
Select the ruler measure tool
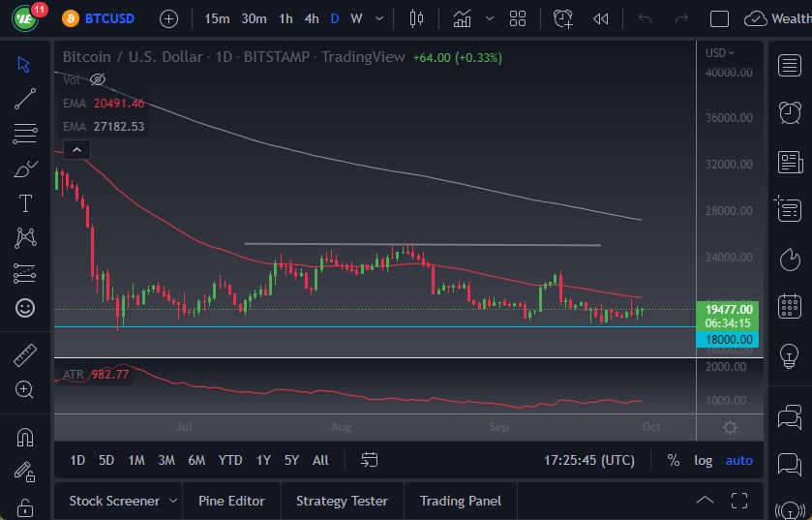pyautogui.click(x=25, y=355)
